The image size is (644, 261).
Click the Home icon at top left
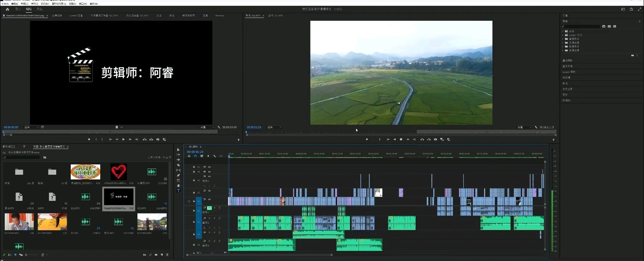coord(7,9)
